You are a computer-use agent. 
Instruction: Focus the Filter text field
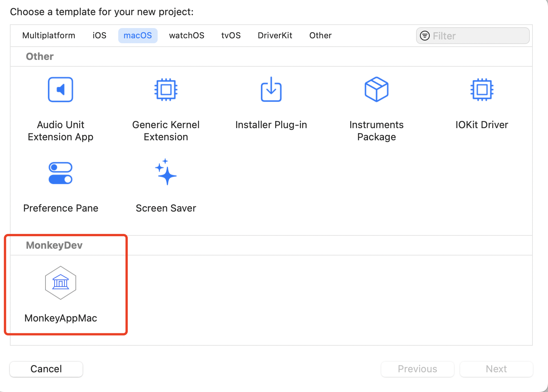point(473,36)
